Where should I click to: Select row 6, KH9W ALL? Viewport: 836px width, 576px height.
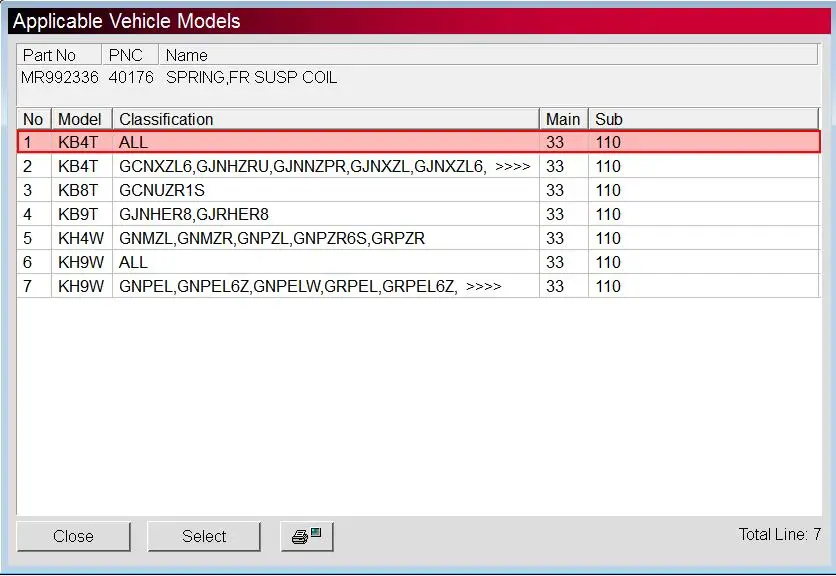point(419,262)
